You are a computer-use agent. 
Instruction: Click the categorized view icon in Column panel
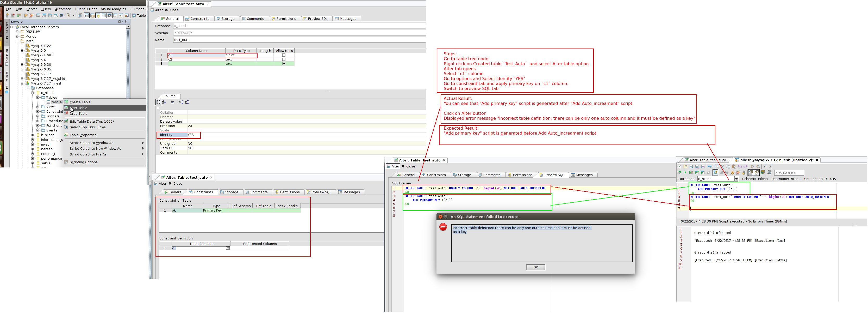click(x=158, y=102)
